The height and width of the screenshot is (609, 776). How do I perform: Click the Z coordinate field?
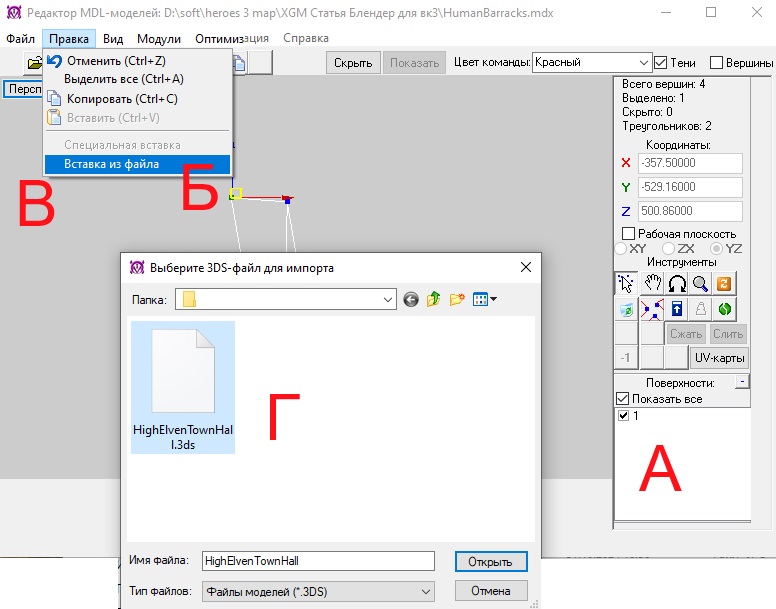click(690, 211)
